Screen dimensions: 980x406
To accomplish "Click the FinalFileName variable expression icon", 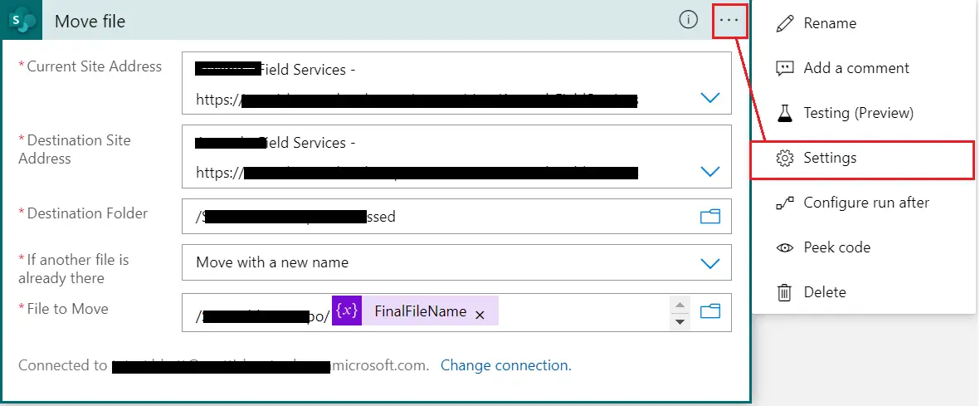I will point(347,311).
